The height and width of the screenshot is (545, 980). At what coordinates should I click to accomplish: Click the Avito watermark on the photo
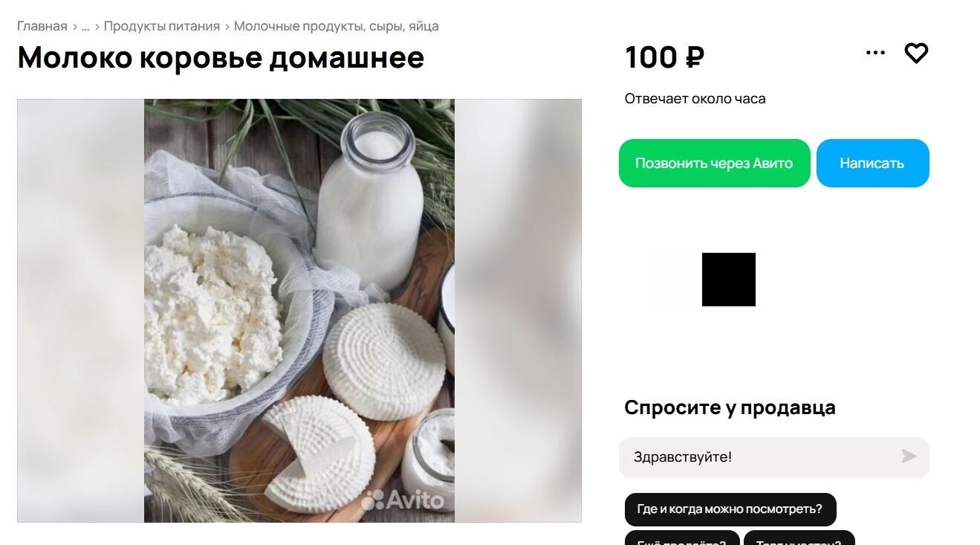point(403,500)
